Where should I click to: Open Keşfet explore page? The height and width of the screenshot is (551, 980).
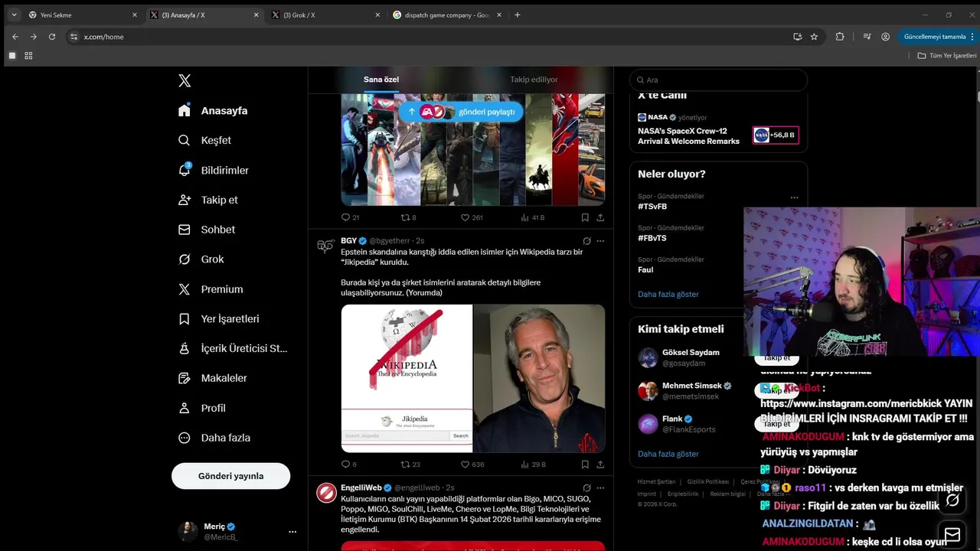coord(204,140)
